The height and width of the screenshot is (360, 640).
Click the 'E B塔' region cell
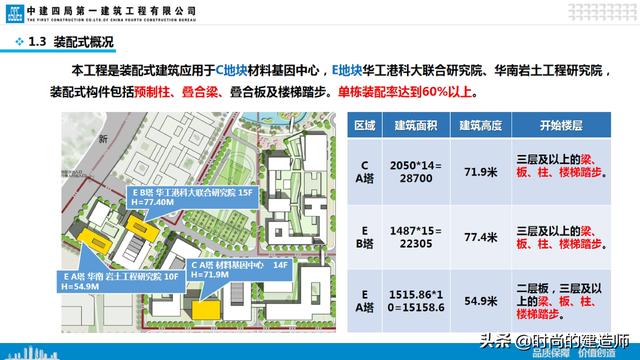(x=364, y=237)
